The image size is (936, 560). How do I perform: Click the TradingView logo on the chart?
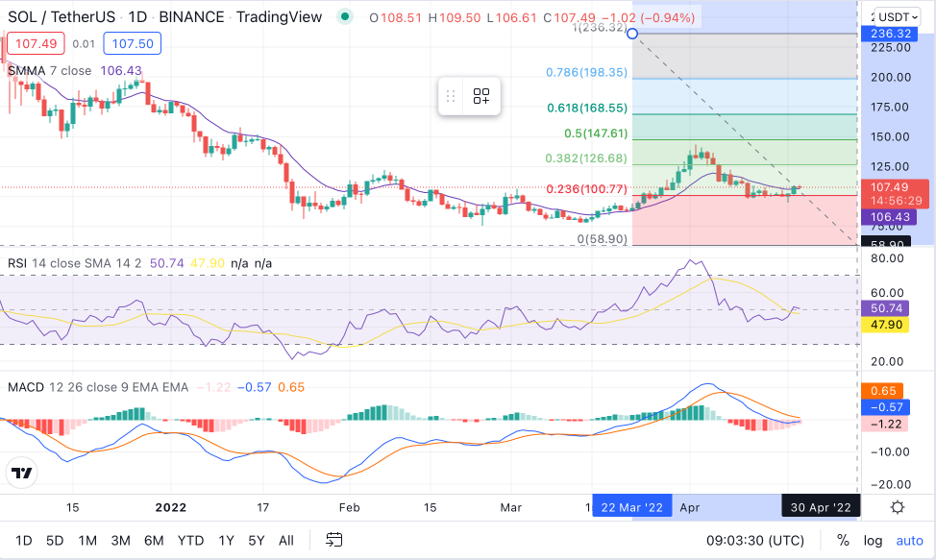click(22, 473)
